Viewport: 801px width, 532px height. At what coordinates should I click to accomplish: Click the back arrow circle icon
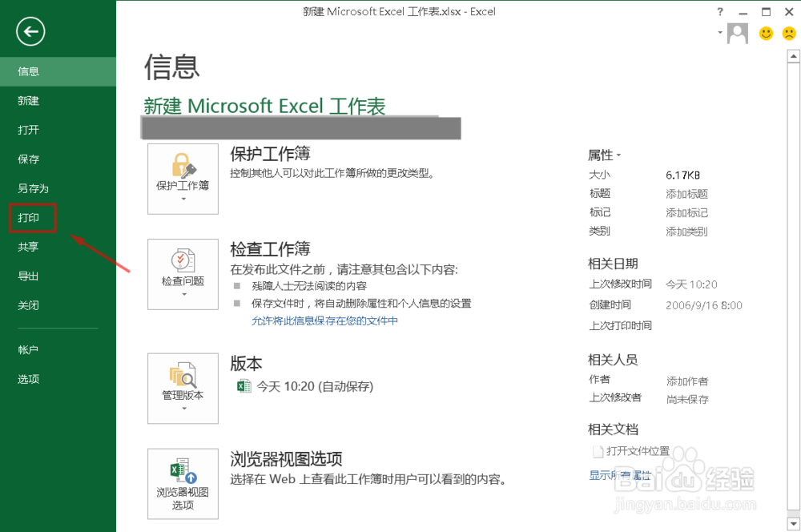point(30,32)
